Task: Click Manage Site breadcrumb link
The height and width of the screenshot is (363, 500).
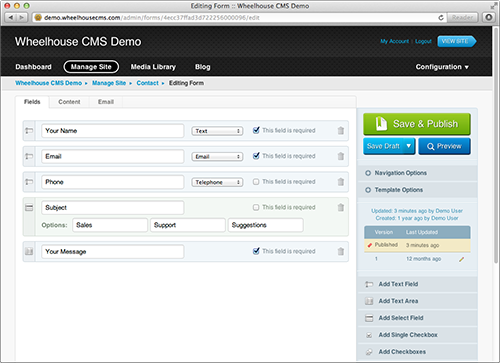Action: pyautogui.click(x=109, y=83)
